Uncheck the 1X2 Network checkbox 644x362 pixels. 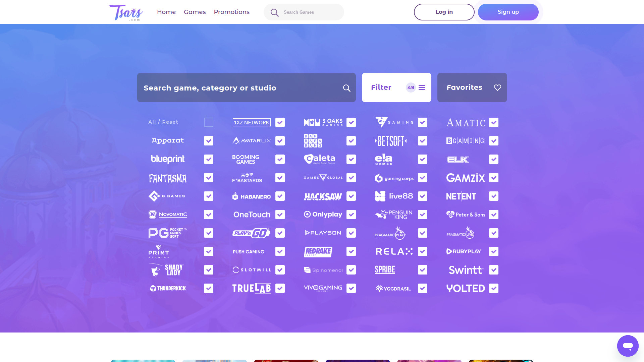(280, 122)
